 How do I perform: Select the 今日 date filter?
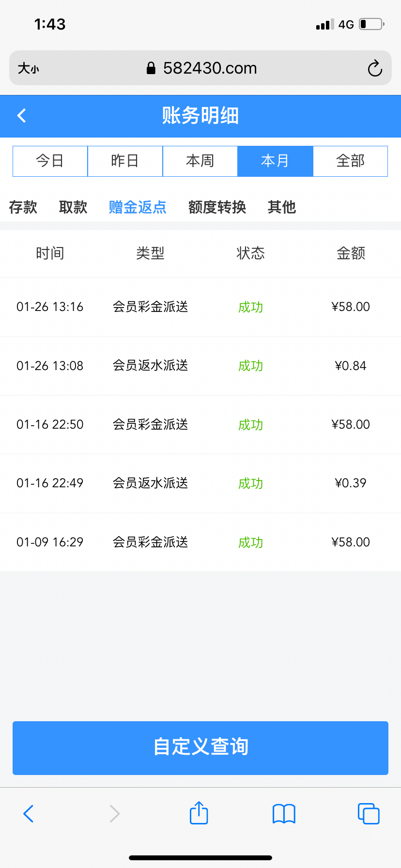[x=50, y=161]
